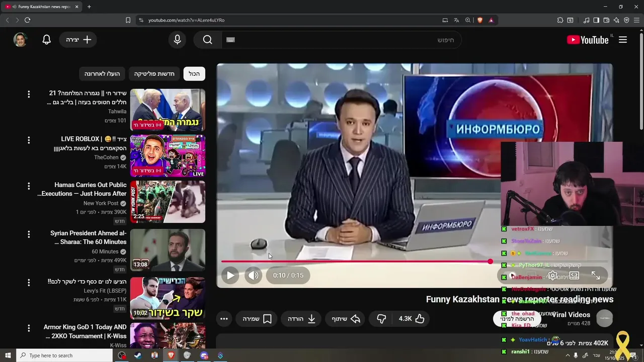Screen dimensions: 644x362
Task: Open Brave VPN shield icon
Action: [626, 20]
